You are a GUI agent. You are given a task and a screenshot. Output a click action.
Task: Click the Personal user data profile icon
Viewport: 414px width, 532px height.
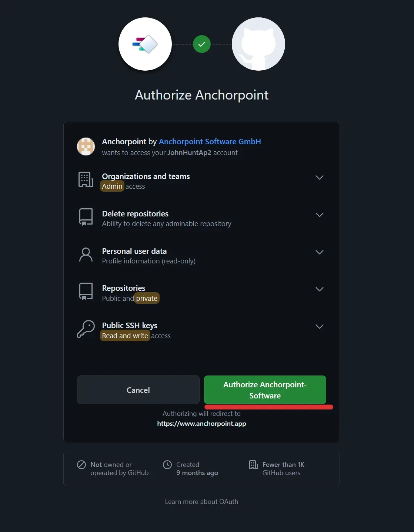86,255
